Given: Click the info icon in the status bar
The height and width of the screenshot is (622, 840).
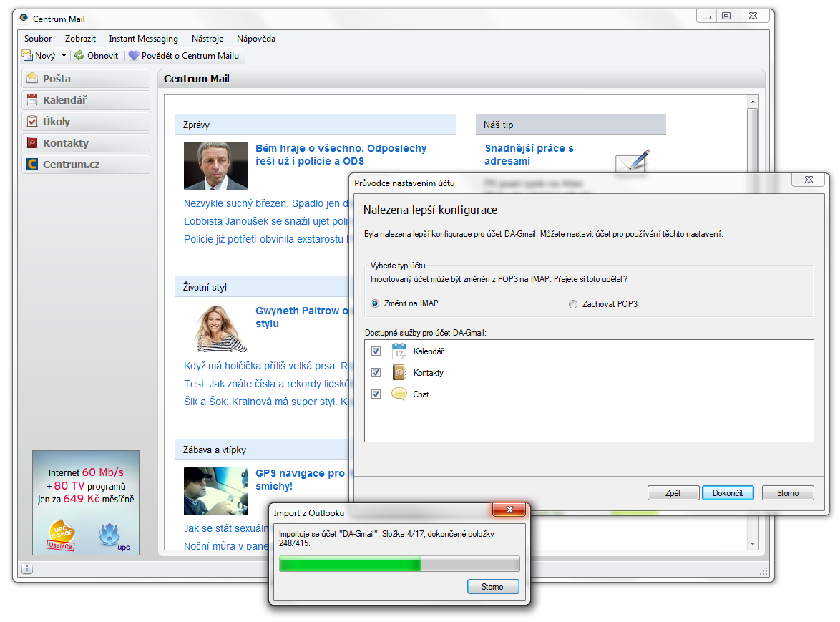Looking at the screenshot, I should click(27, 568).
